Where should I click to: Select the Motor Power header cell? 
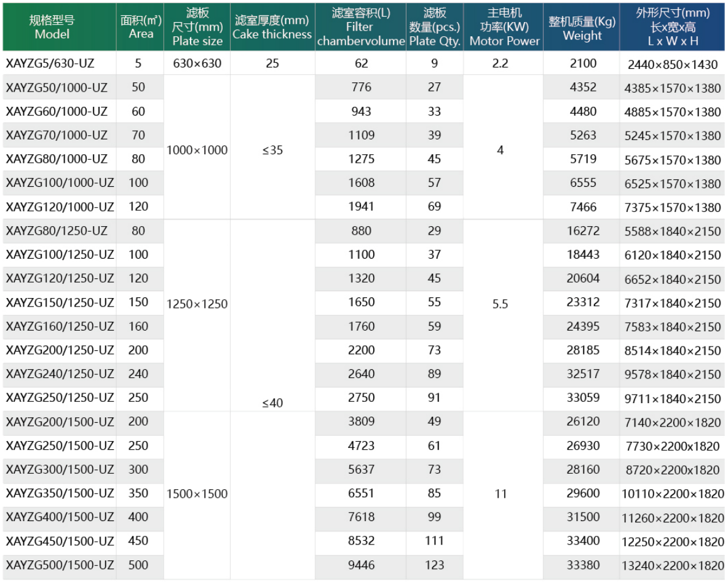504,27
